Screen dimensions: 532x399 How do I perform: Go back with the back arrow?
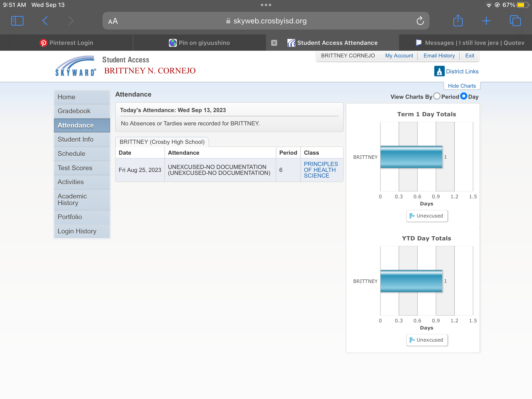(x=45, y=21)
